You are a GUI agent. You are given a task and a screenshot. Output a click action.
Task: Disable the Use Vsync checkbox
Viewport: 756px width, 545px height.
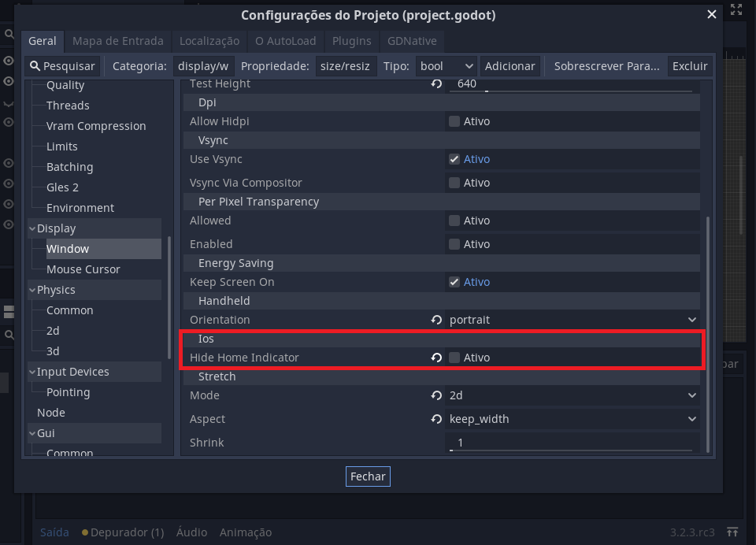click(x=454, y=159)
